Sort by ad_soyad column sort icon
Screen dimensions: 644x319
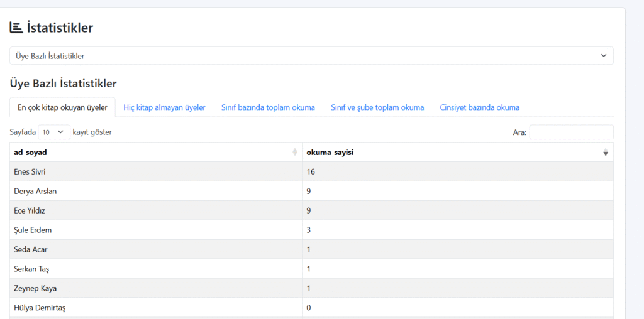[295, 153]
